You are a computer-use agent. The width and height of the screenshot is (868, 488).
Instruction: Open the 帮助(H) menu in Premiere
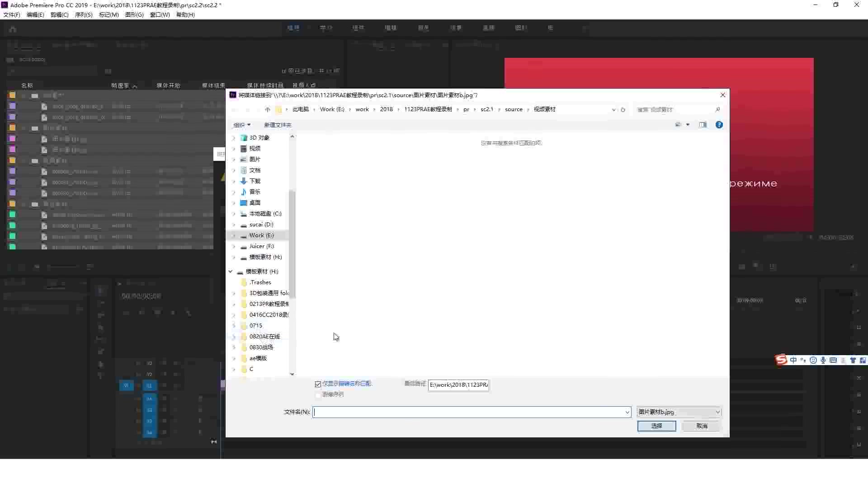click(x=185, y=15)
